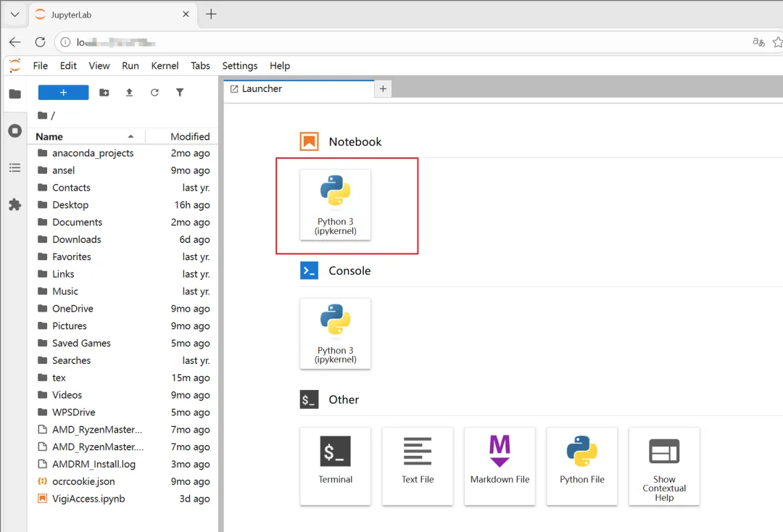Select the Favorites folder

coord(123,257)
